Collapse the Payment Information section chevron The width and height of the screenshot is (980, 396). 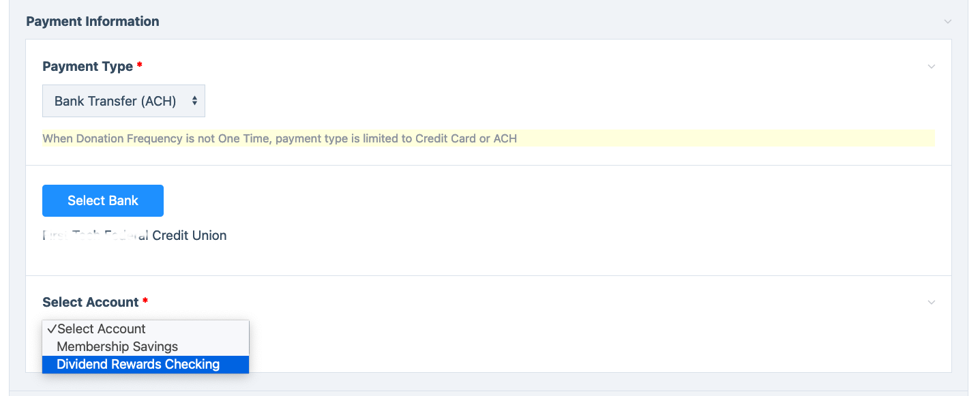click(x=947, y=22)
